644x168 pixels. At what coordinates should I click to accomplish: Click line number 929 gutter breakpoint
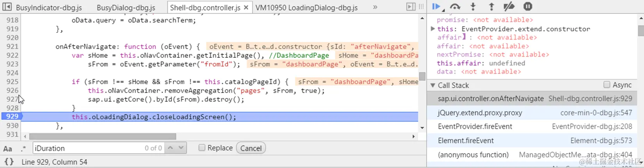12,116
